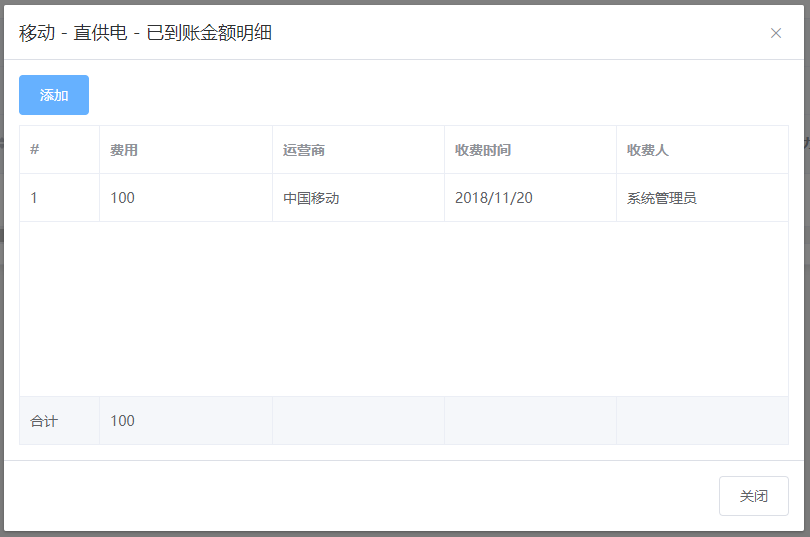Click the fee value 100 in row 1
Screen dimensions: 810x537
pyautogui.click(x=123, y=198)
